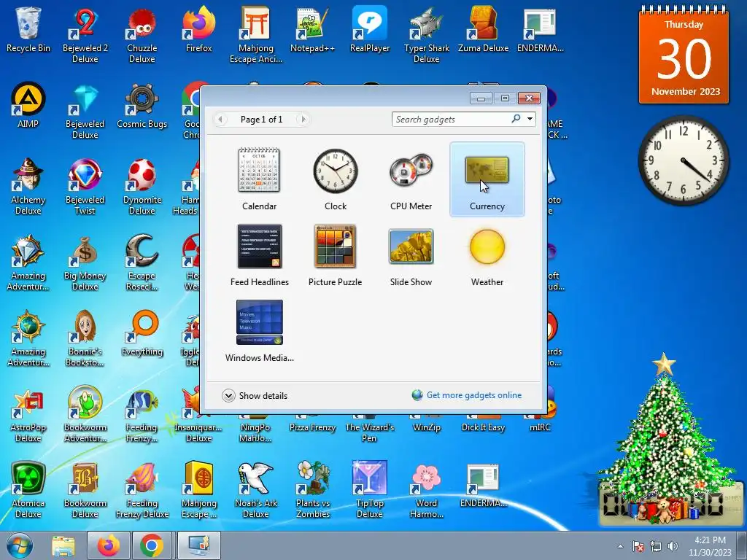This screenshot has height=560, width=747.
Task: Select Mahjong Escape Ancient shortcut at the top
Action: (256, 35)
